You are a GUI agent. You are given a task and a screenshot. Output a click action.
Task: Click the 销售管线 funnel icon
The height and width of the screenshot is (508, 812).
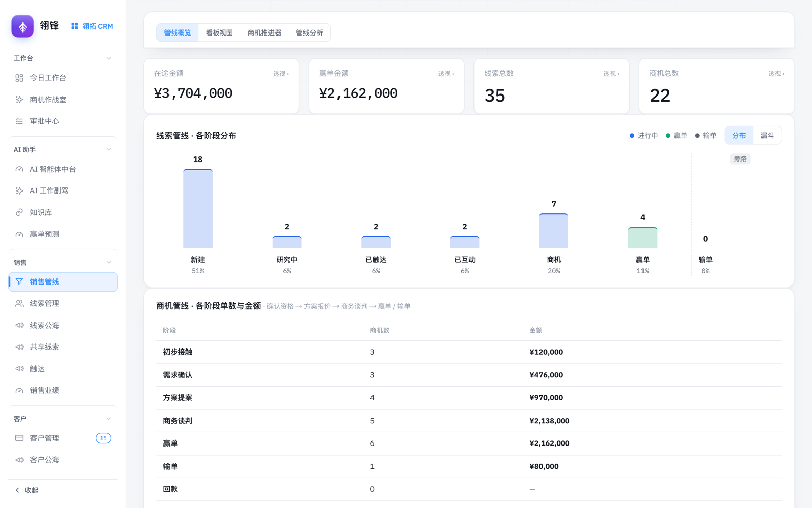coord(19,282)
